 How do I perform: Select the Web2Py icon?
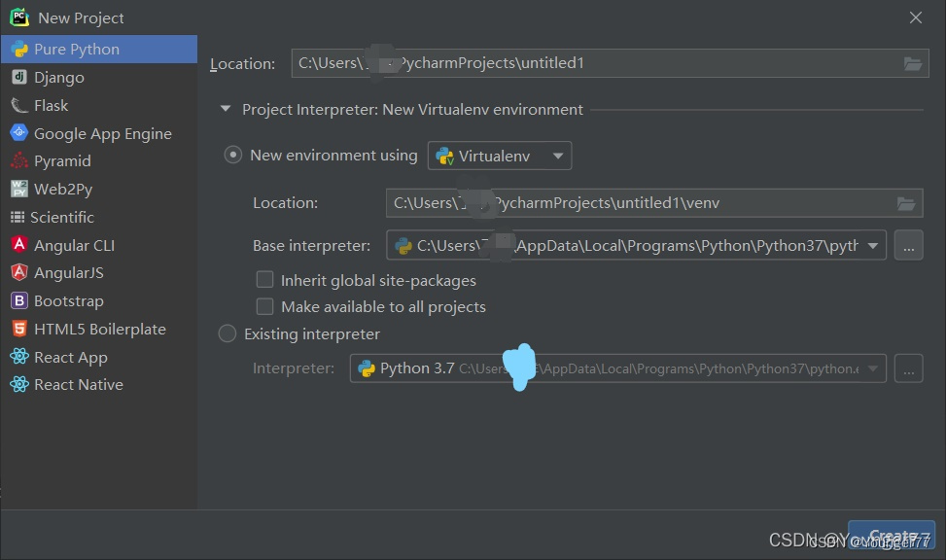coord(19,189)
